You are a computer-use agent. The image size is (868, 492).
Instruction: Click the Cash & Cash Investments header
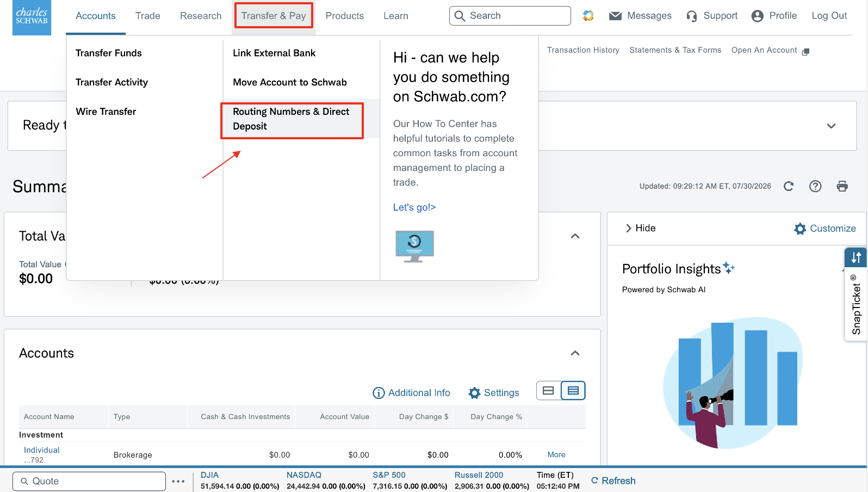245,417
